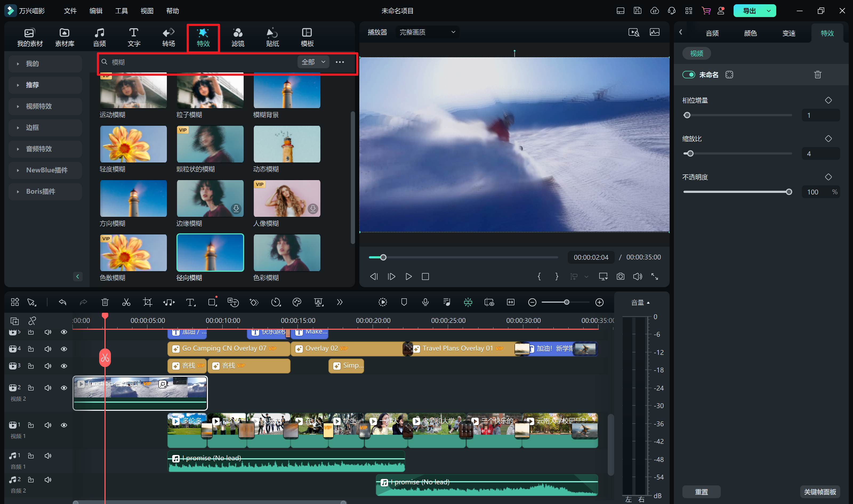Click the play button in the player

click(408, 277)
